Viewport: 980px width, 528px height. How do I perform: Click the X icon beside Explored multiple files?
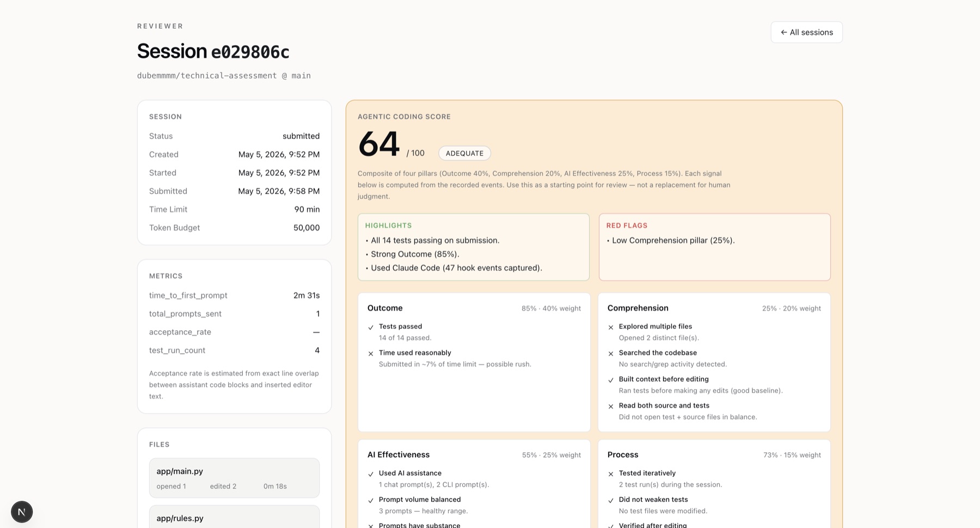[611, 327]
